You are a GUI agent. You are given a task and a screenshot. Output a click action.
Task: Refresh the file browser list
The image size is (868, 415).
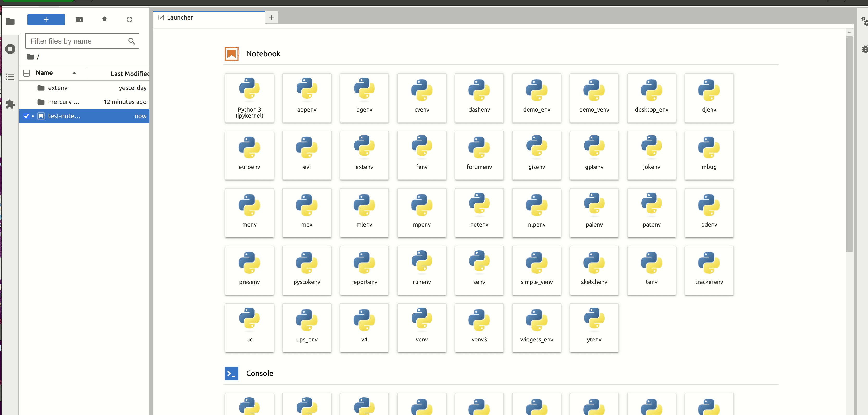[129, 20]
